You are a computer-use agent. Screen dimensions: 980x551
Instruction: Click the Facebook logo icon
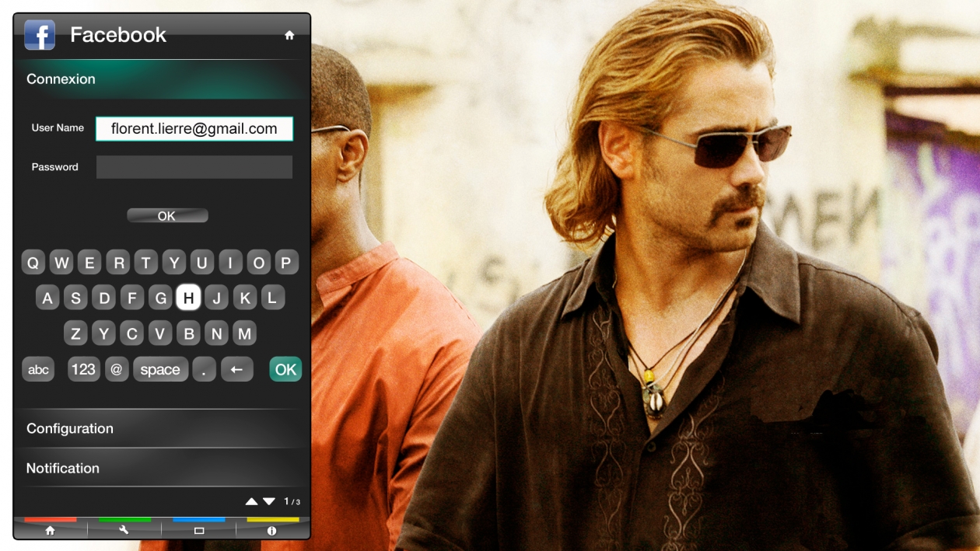pos(40,35)
